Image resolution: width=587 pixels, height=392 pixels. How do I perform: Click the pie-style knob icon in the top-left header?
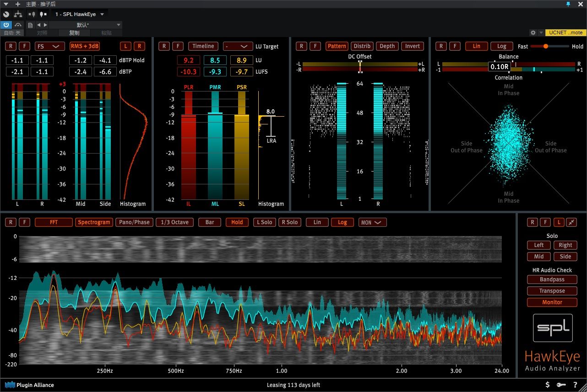tap(6, 14)
